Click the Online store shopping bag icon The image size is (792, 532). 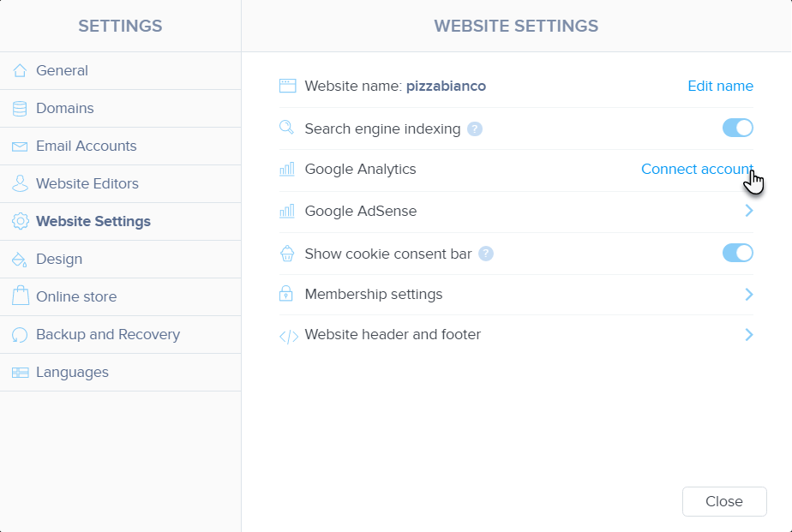tap(20, 297)
